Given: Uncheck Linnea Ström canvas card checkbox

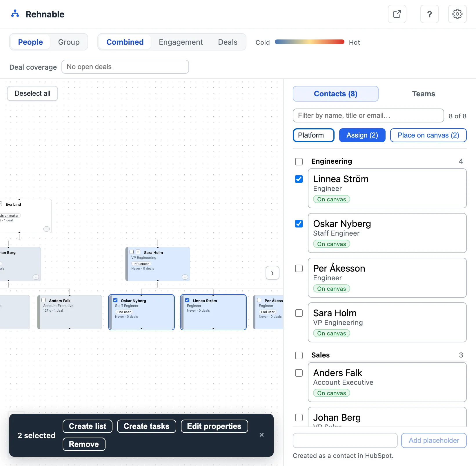Looking at the screenshot, I should [x=187, y=300].
